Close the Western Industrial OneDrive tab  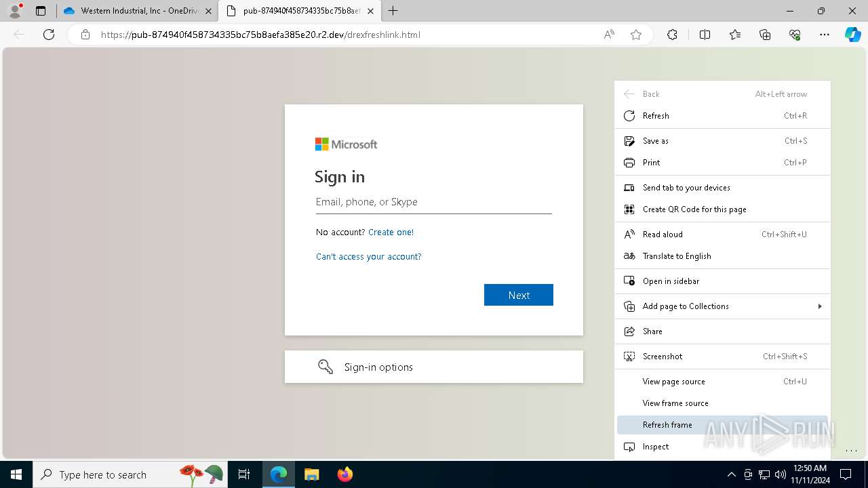[x=208, y=11]
